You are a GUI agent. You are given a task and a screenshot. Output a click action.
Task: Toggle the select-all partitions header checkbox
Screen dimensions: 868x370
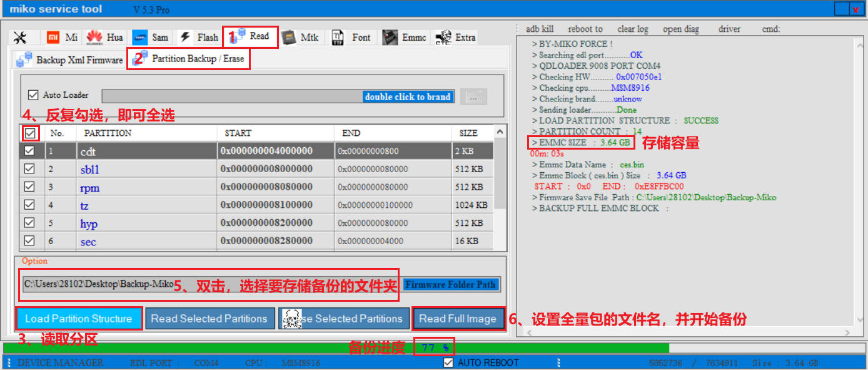[x=30, y=133]
